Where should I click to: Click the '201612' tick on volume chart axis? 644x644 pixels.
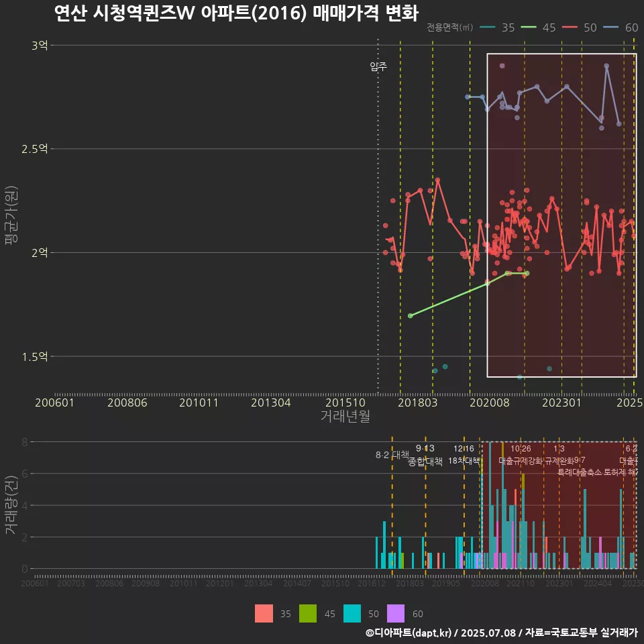(372, 583)
